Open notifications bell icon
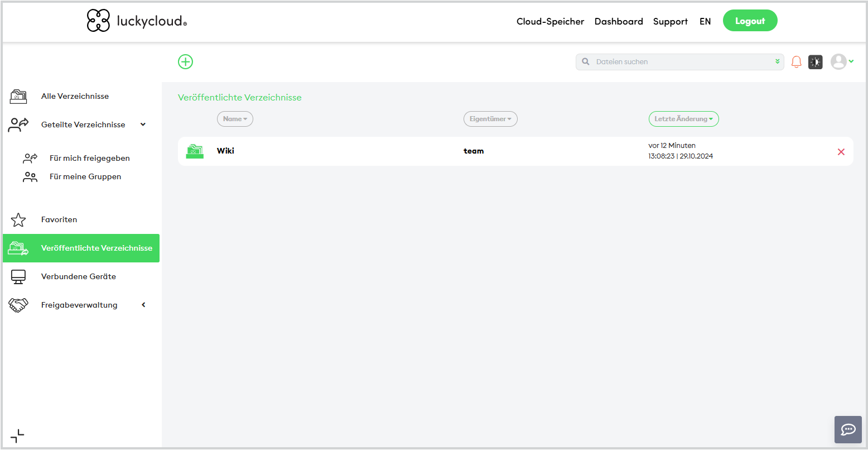 coord(797,62)
